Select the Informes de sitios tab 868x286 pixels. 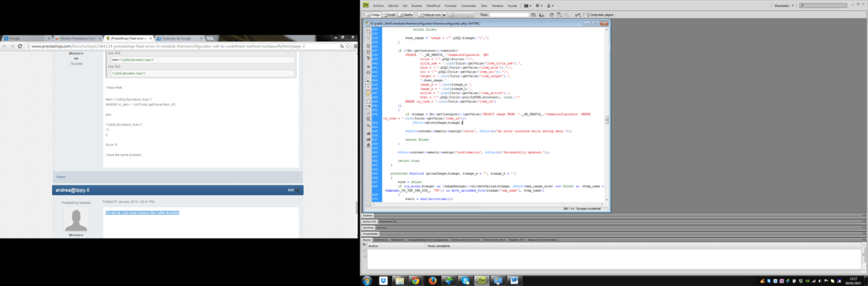[x=494, y=240]
